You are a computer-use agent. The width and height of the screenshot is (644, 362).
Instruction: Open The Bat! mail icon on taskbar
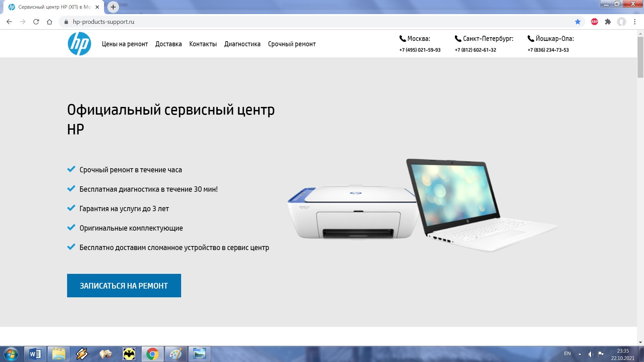[129, 354]
